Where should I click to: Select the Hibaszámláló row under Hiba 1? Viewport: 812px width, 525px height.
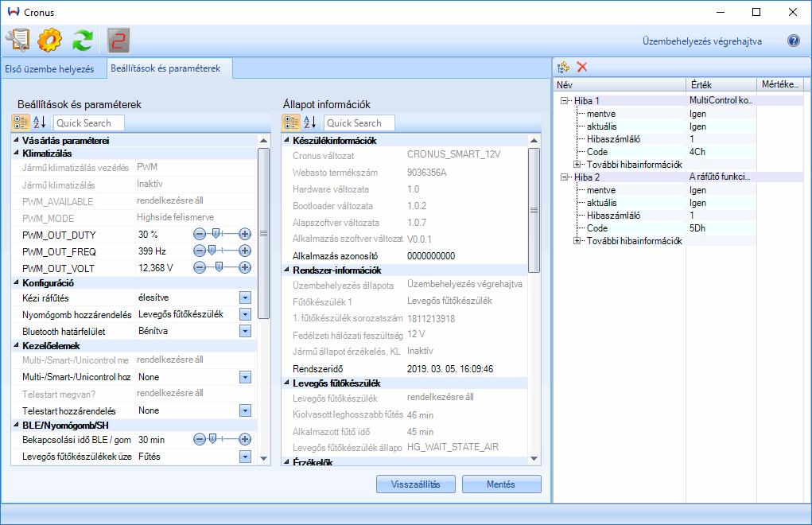[x=613, y=139]
